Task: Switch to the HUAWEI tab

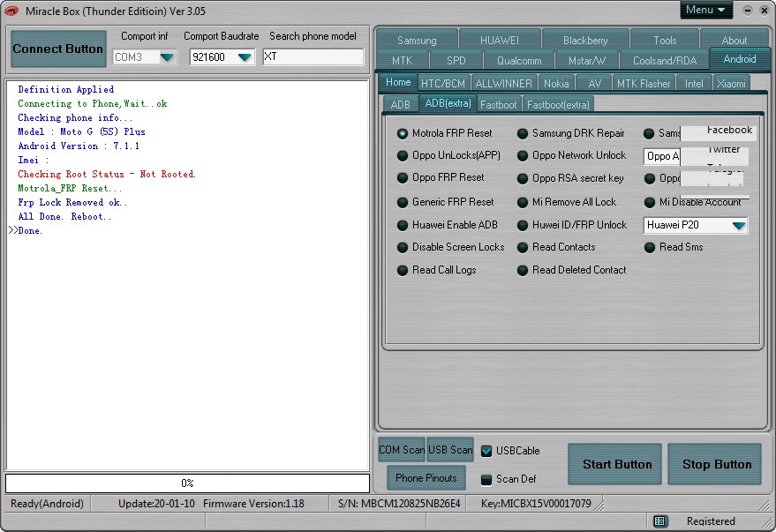Action: coord(500,40)
